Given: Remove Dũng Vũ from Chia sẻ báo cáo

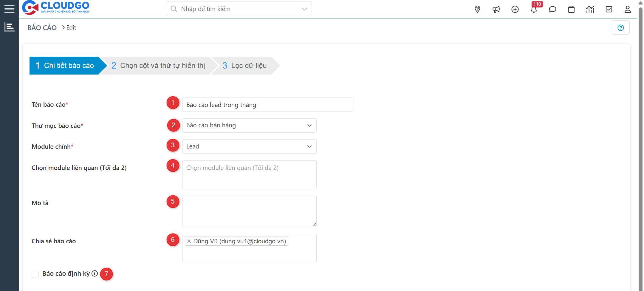Looking at the screenshot, I should [x=189, y=241].
